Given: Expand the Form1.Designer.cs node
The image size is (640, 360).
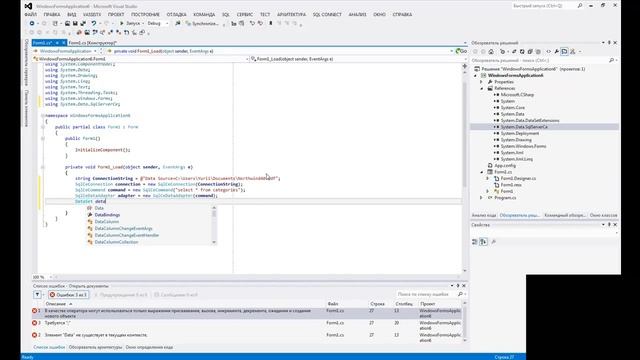Looking at the screenshot, I should click(x=488, y=178).
